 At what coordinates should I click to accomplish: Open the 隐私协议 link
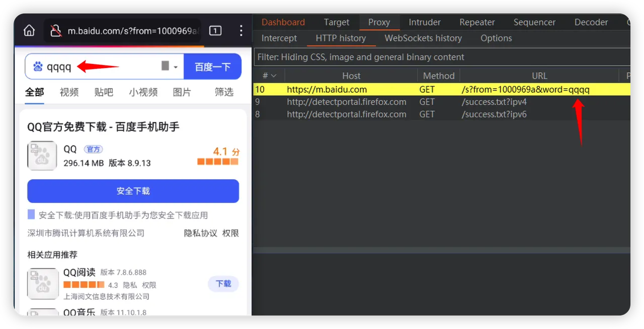point(200,233)
